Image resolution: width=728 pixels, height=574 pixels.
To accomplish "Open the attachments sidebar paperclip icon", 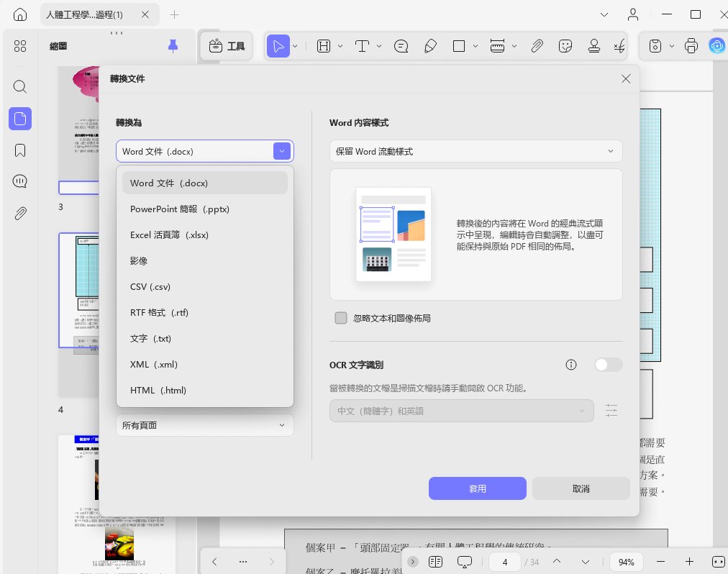I will (20, 213).
